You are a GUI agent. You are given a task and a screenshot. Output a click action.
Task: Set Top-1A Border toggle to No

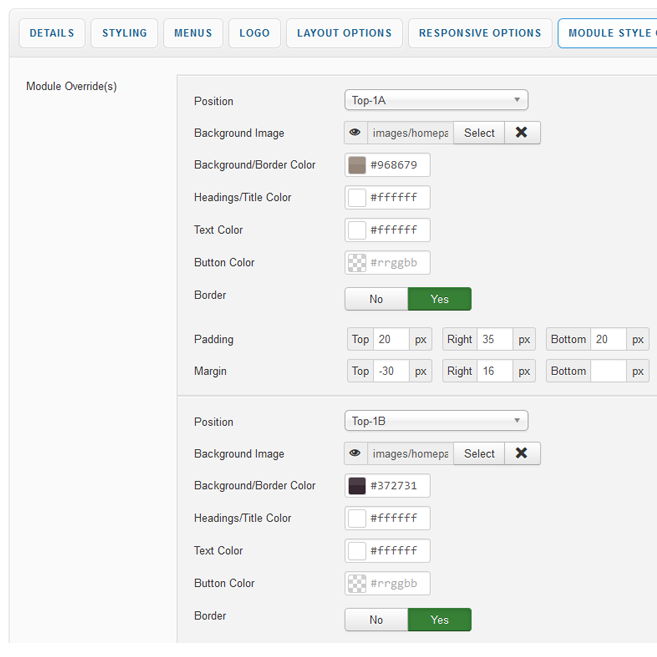click(376, 299)
